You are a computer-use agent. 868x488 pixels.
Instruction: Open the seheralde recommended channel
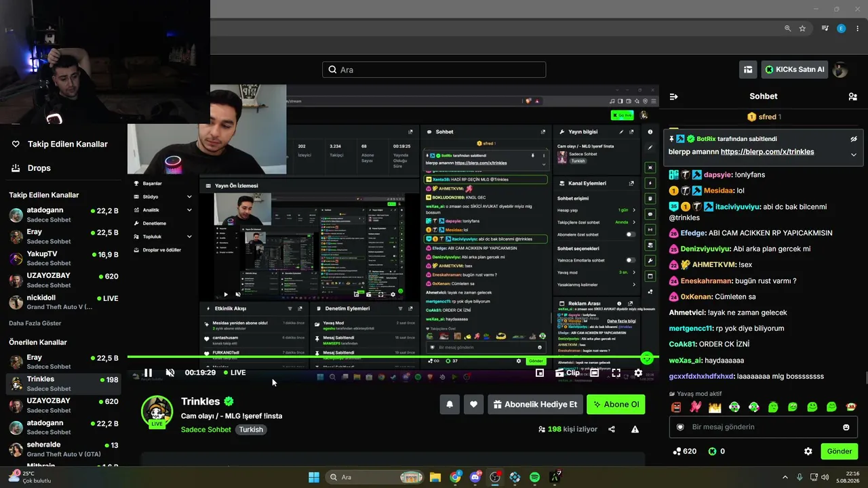pyautogui.click(x=64, y=449)
